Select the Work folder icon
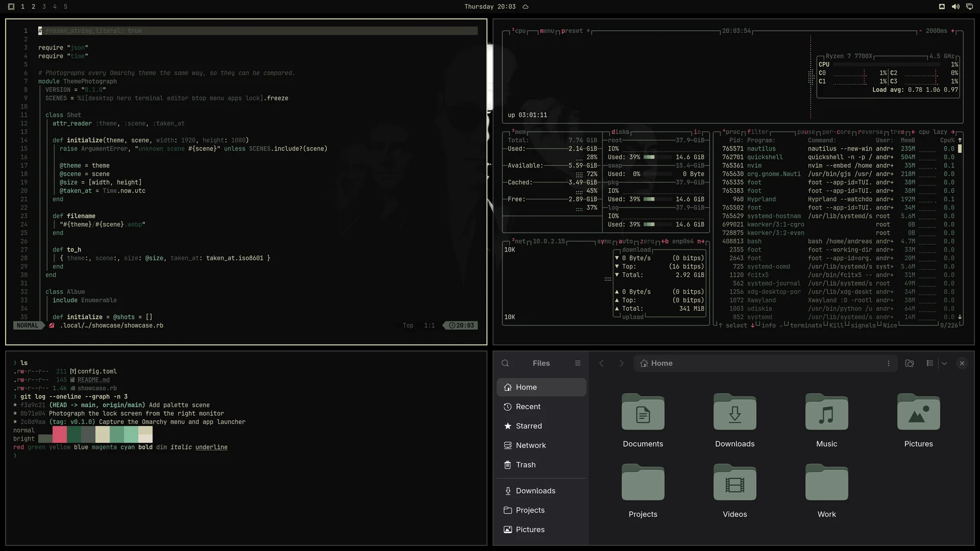 click(x=827, y=482)
